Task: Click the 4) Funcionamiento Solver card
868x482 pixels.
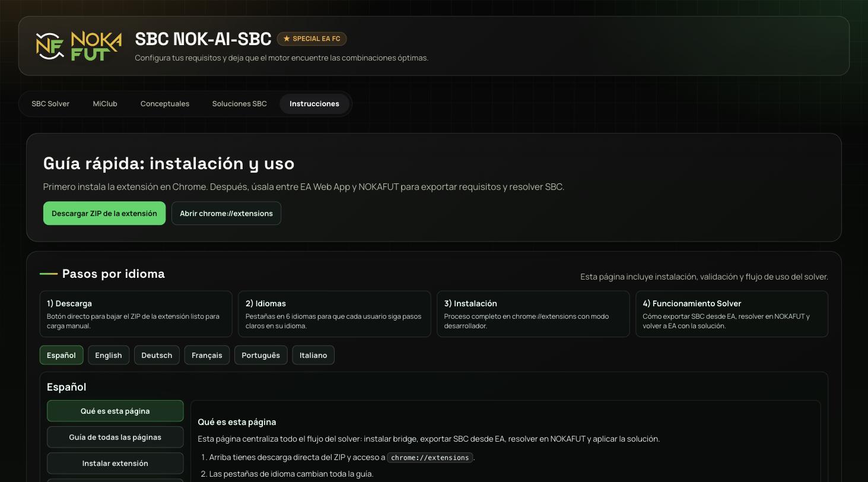Action: (x=732, y=313)
